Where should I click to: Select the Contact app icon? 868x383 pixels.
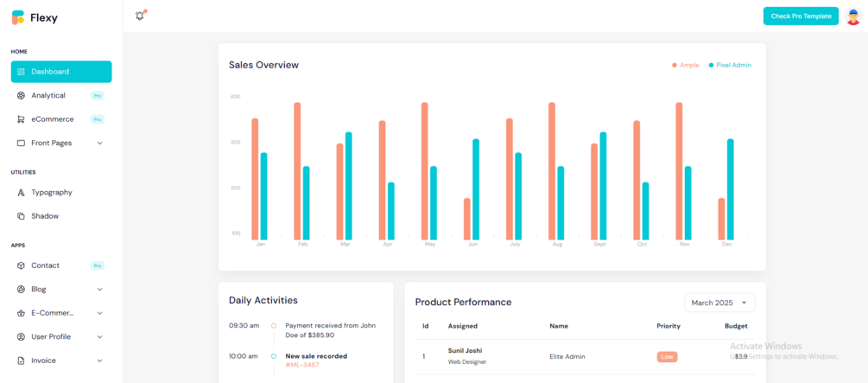(x=21, y=265)
